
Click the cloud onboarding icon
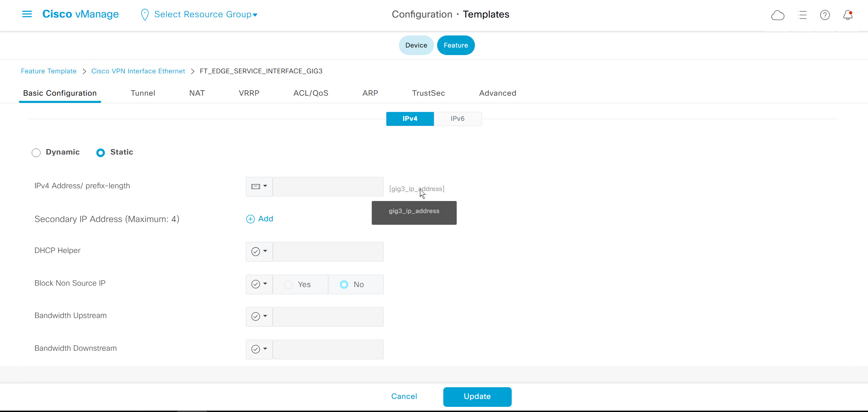click(778, 15)
